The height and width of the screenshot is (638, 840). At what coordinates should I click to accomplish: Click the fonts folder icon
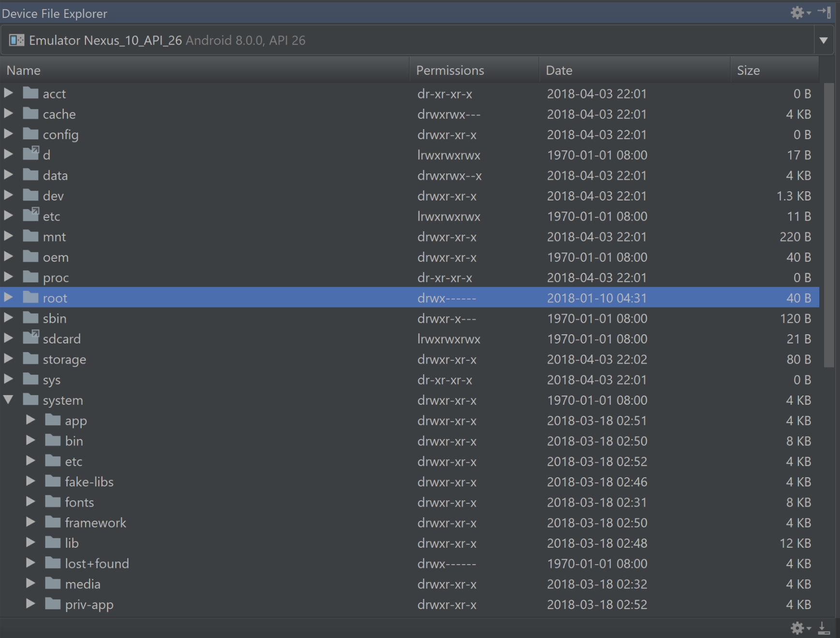tap(53, 502)
